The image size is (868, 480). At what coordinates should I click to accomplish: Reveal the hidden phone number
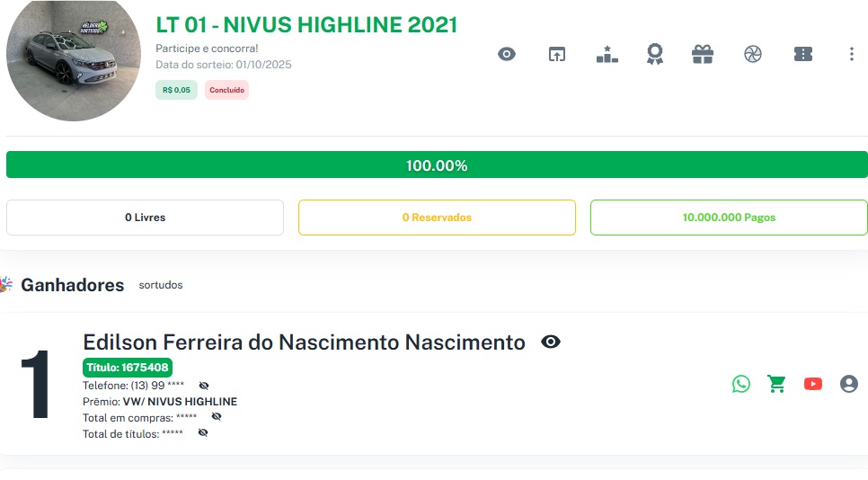click(x=203, y=386)
